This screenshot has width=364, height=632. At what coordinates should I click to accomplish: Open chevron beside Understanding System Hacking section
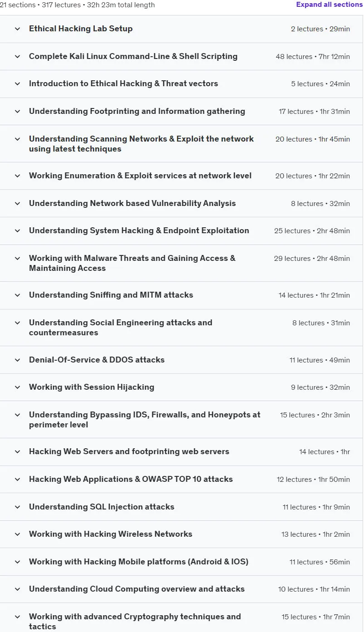(x=17, y=231)
